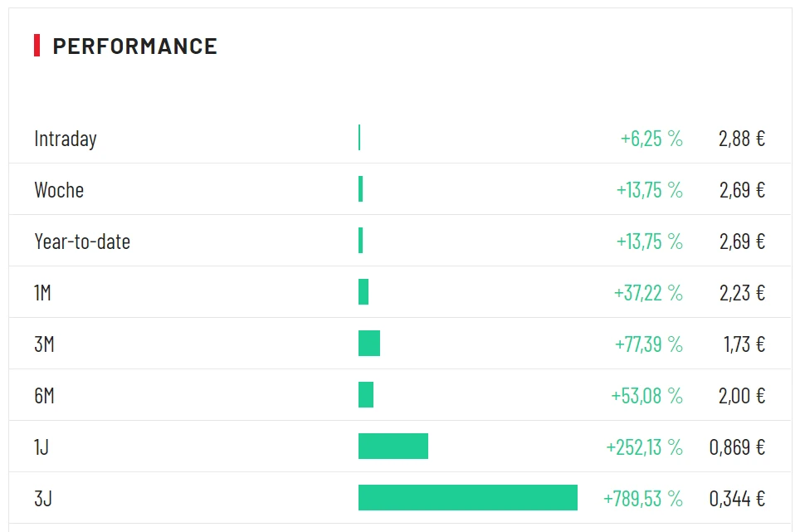Click the 3J period label
This screenshot has width=800, height=532.
pos(43,499)
